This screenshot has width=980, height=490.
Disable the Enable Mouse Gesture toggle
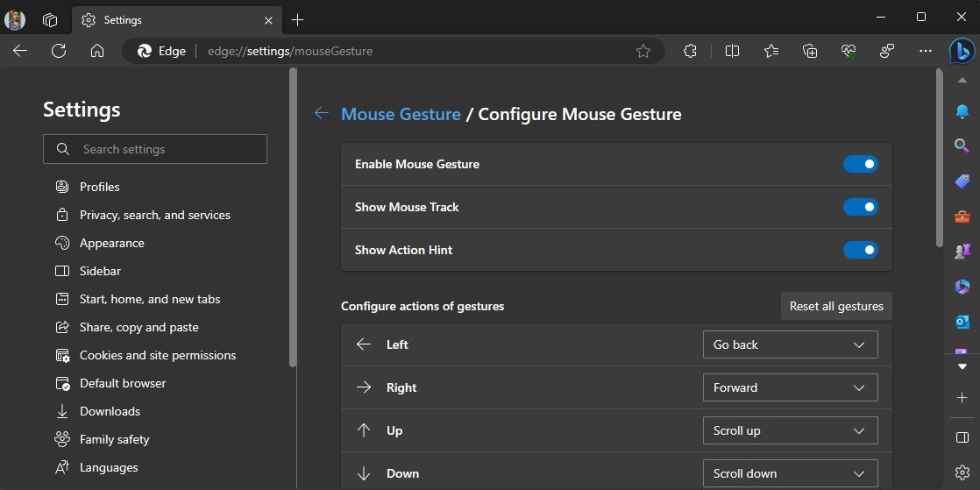point(860,164)
